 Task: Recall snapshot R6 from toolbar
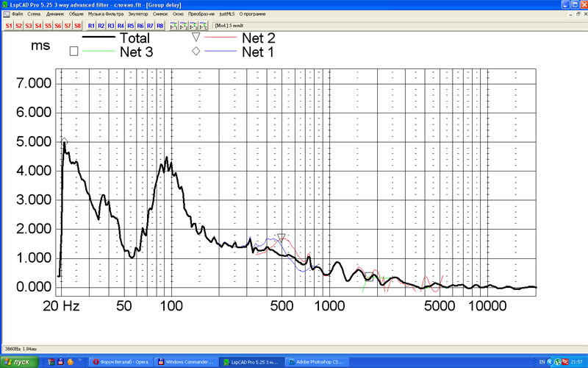point(140,26)
